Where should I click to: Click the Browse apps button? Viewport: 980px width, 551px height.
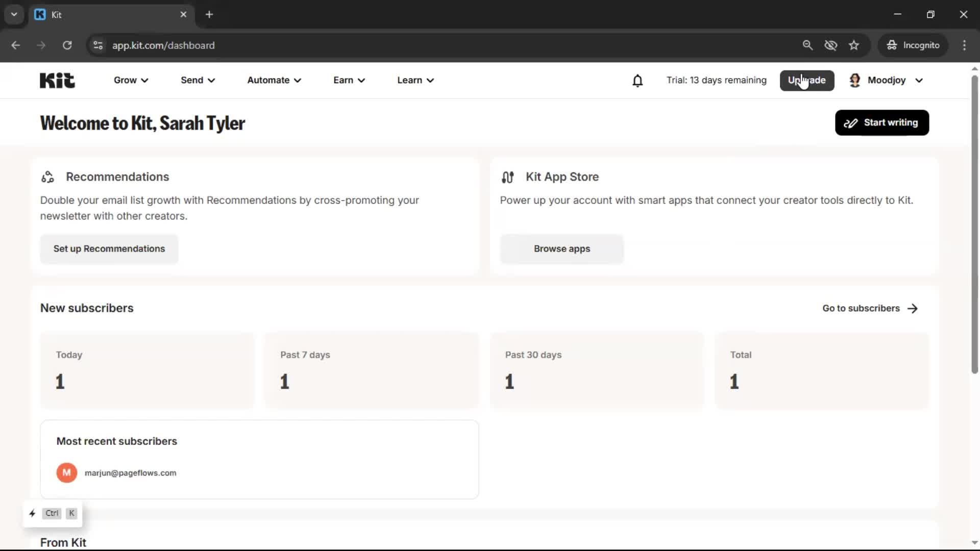561,249
